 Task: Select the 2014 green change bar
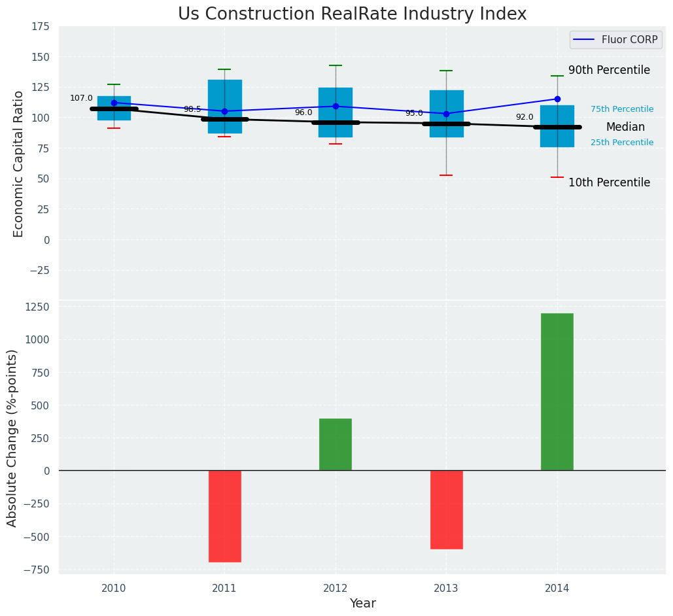coord(557,392)
